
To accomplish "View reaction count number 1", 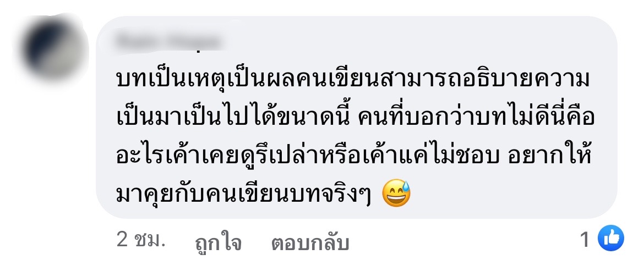I will (x=585, y=239).
